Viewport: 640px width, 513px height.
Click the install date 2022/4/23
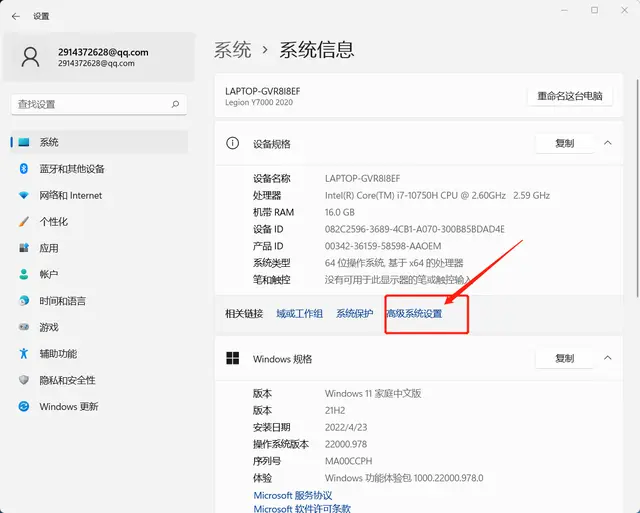pyautogui.click(x=346, y=427)
